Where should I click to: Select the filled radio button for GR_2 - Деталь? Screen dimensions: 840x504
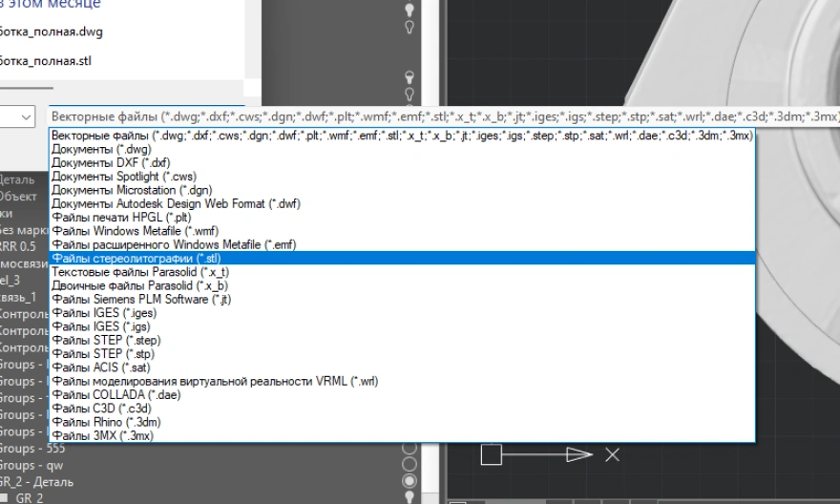[410, 481]
